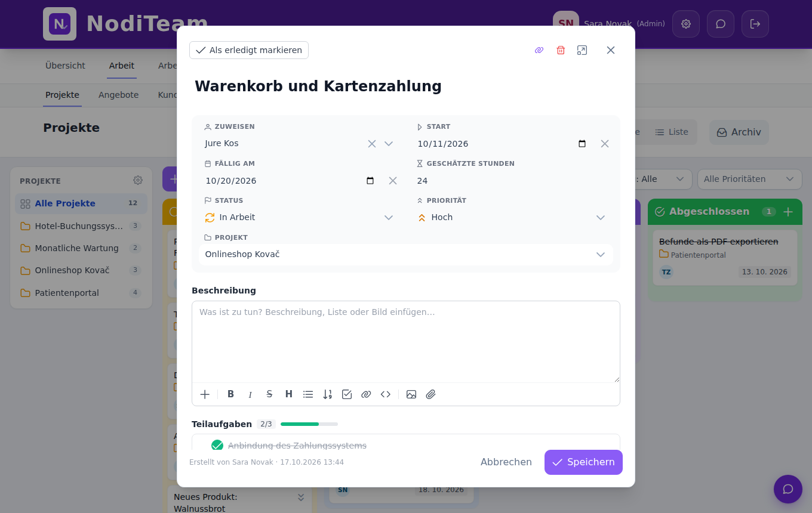812x513 pixels.
Task: Toggle italic formatting in description
Action: 250,394
